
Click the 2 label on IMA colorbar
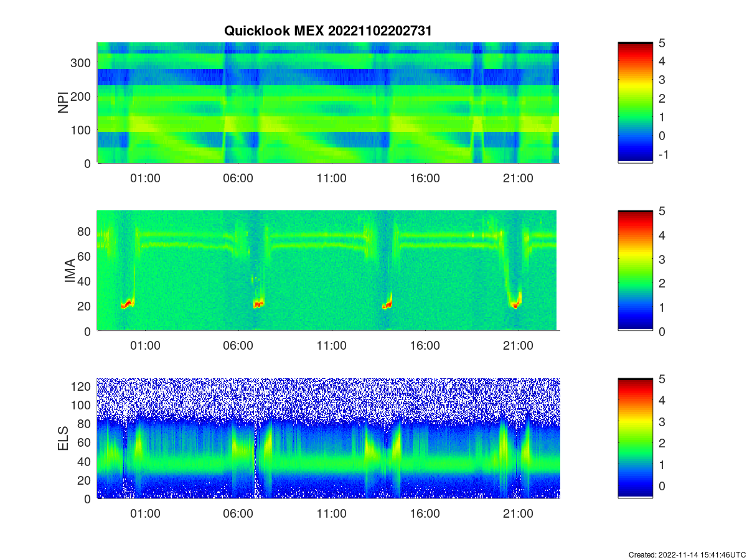662,283
